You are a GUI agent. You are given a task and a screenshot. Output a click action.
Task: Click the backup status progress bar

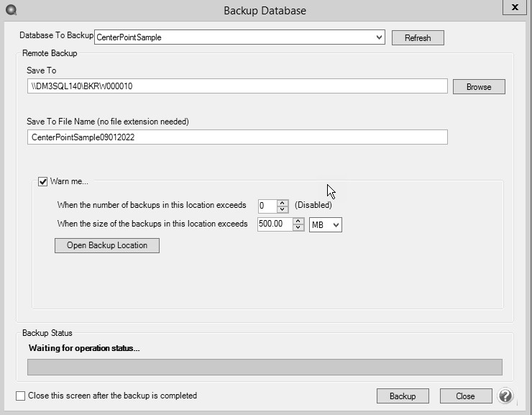click(265, 367)
